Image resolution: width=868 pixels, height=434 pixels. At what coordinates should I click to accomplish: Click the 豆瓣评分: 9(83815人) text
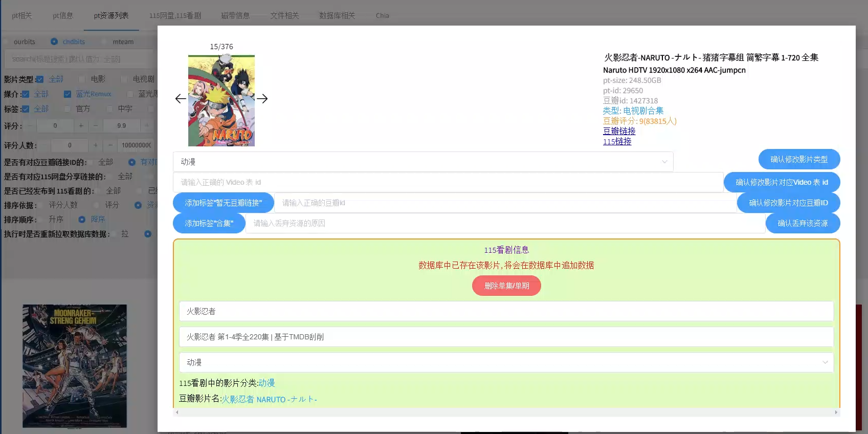640,121
